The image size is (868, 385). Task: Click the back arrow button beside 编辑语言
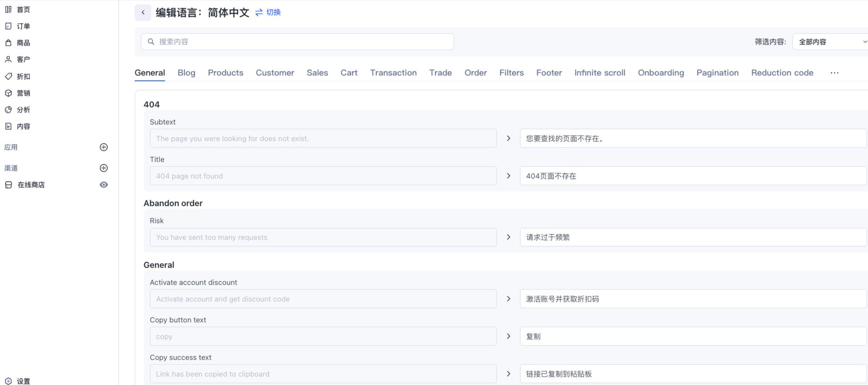tap(143, 13)
